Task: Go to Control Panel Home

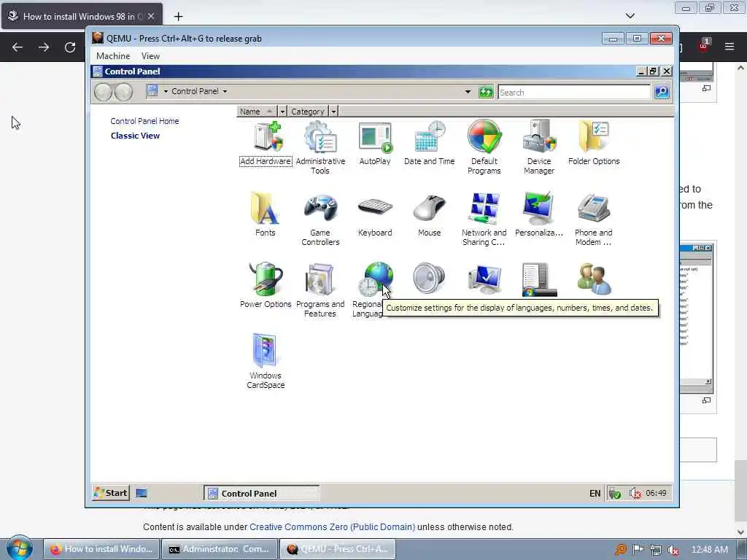Action: coord(145,121)
